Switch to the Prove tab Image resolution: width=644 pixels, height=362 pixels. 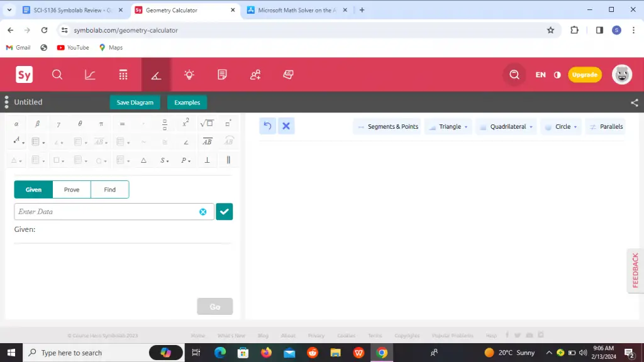coord(71,189)
